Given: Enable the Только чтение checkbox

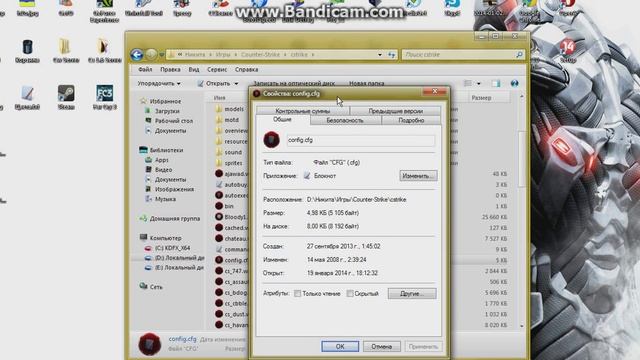Looking at the screenshot, I should click(298, 293).
